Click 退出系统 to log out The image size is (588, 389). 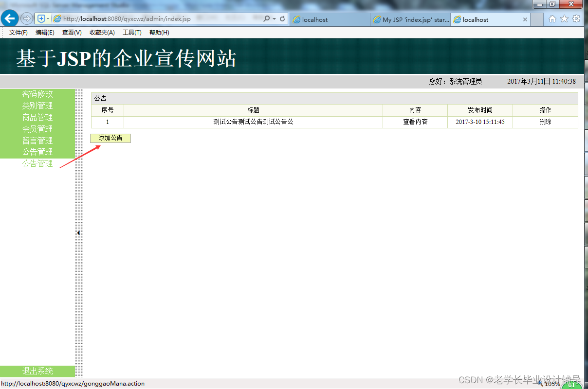(37, 371)
